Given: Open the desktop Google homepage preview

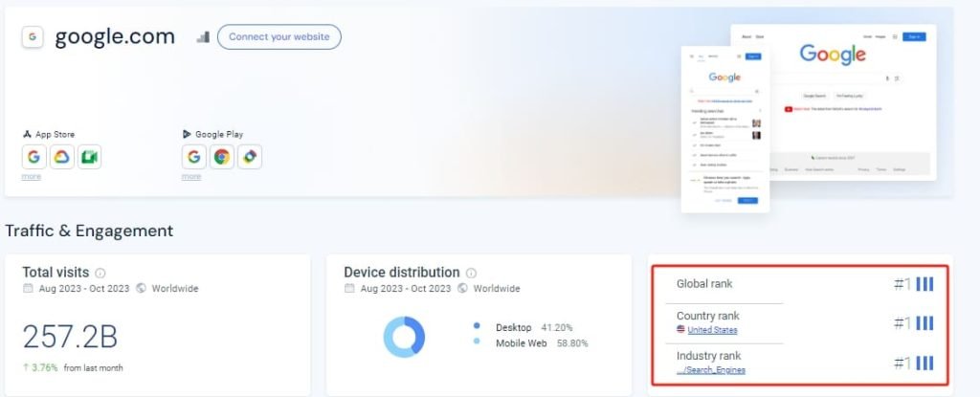Looking at the screenshot, I should pyautogui.click(x=853, y=102).
